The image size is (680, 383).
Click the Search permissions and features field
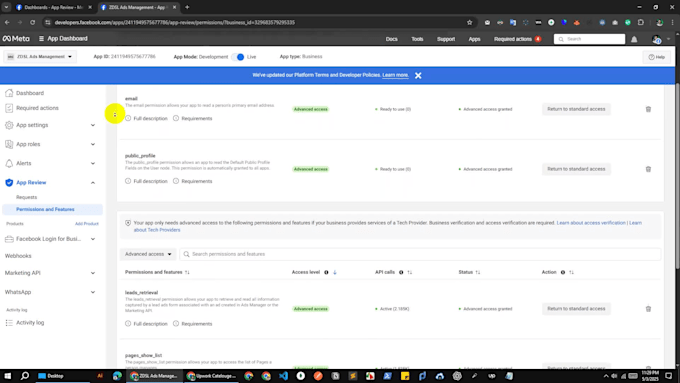pos(420,254)
